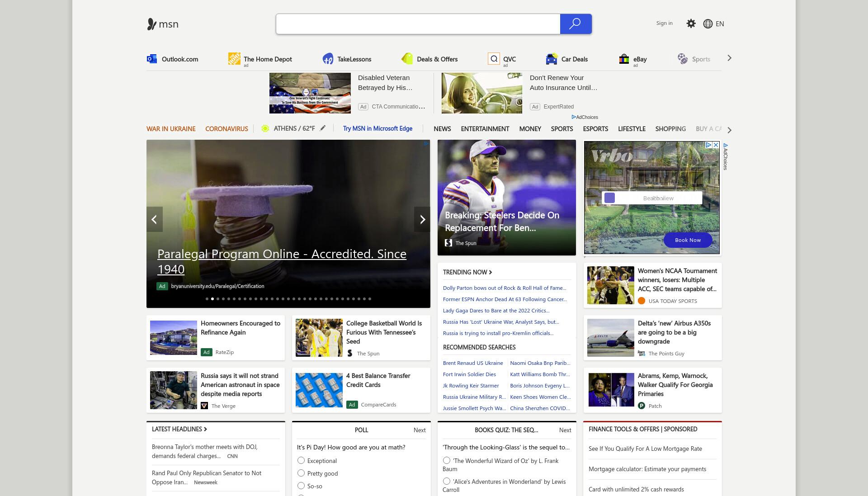The image size is (868, 496).
Task: Click Try MSN in Microsoft Edge link
Action: click(x=377, y=128)
